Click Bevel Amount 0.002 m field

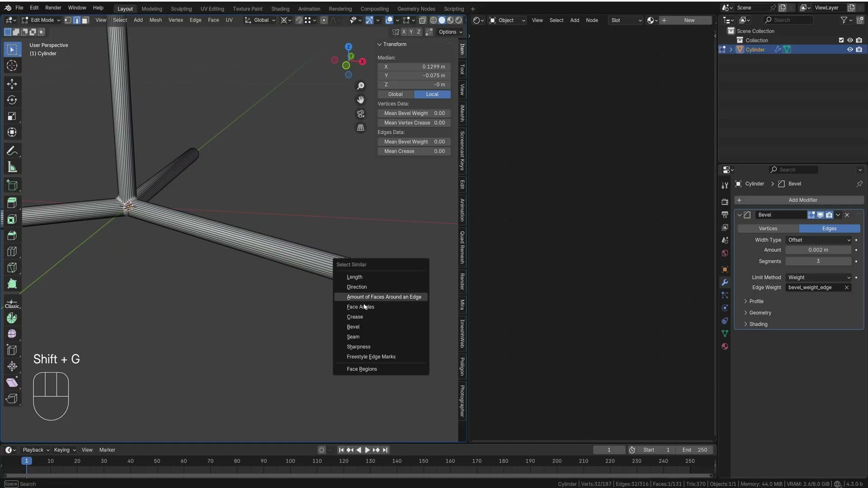[x=818, y=250]
